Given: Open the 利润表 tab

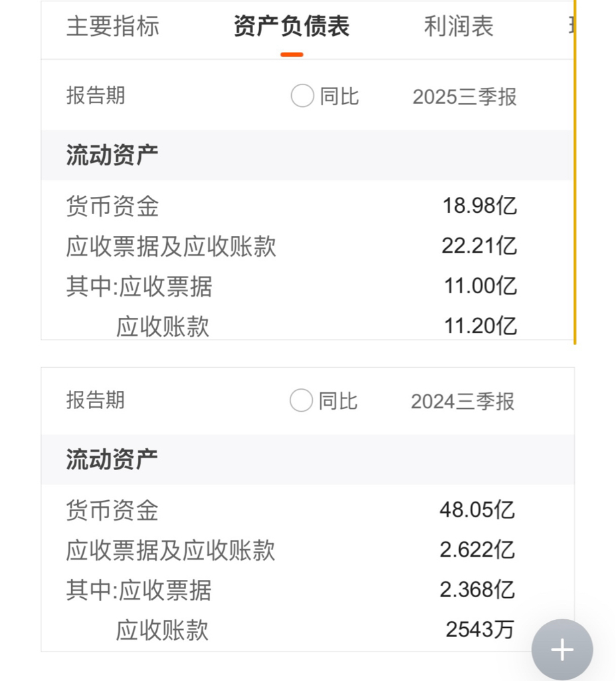Looking at the screenshot, I should click(x=459, y=27).
